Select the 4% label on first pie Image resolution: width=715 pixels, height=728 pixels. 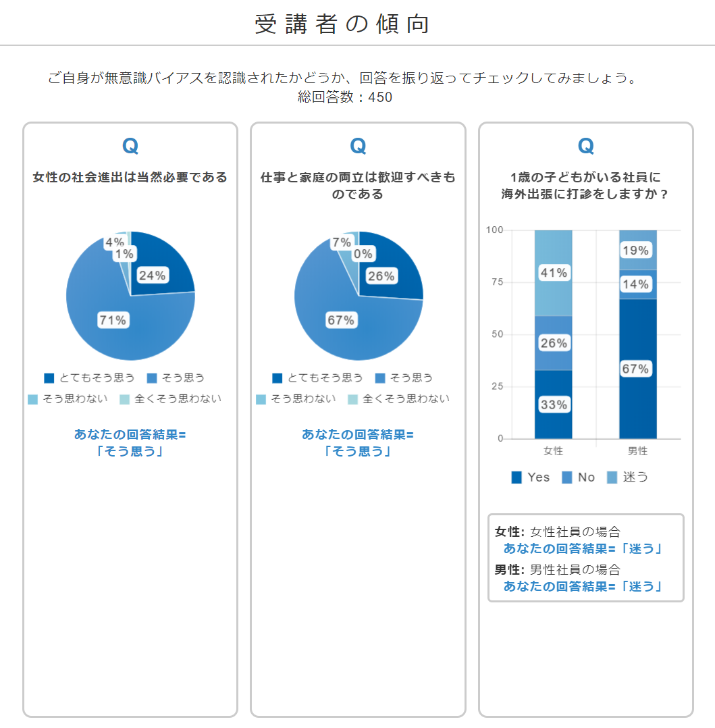(114, 242)
